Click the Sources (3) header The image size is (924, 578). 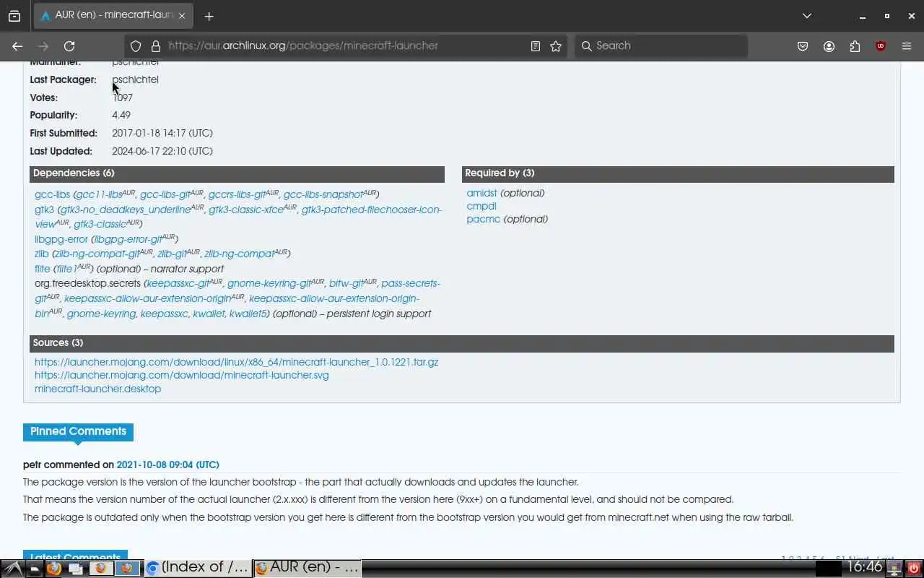coord(462,343)
